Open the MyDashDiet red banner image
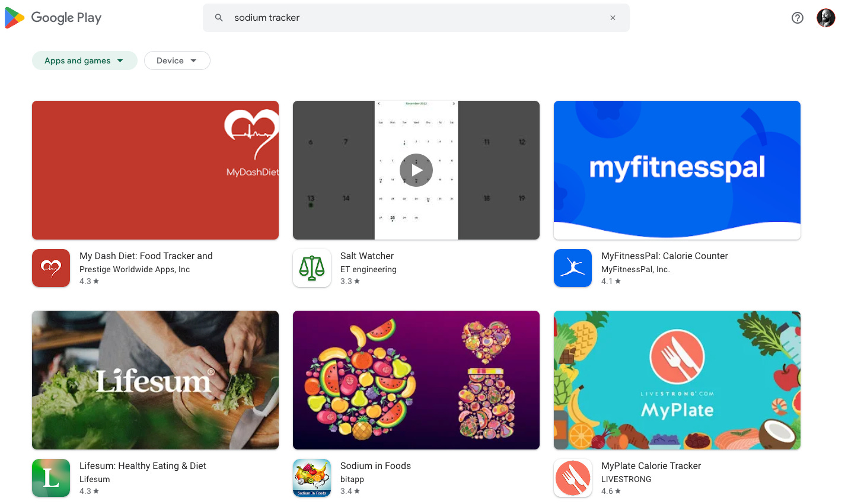 click(x=155, y=170)
